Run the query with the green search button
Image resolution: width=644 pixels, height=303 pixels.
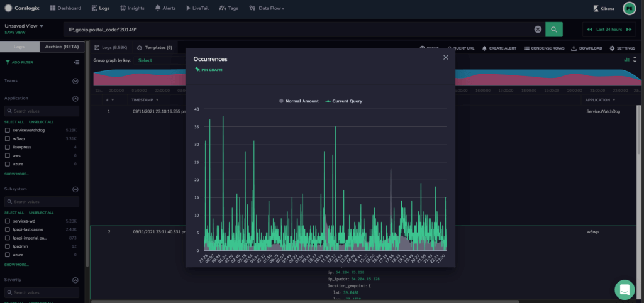click(553, 29)
